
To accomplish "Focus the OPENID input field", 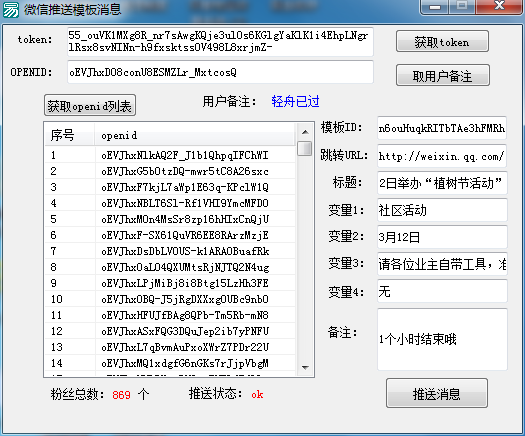I will (220, 72).
